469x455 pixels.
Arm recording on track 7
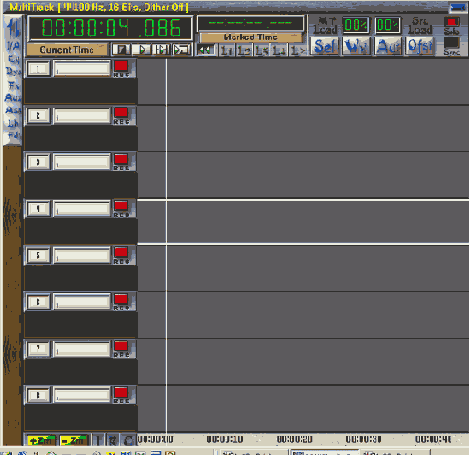(x=121, y=346)
